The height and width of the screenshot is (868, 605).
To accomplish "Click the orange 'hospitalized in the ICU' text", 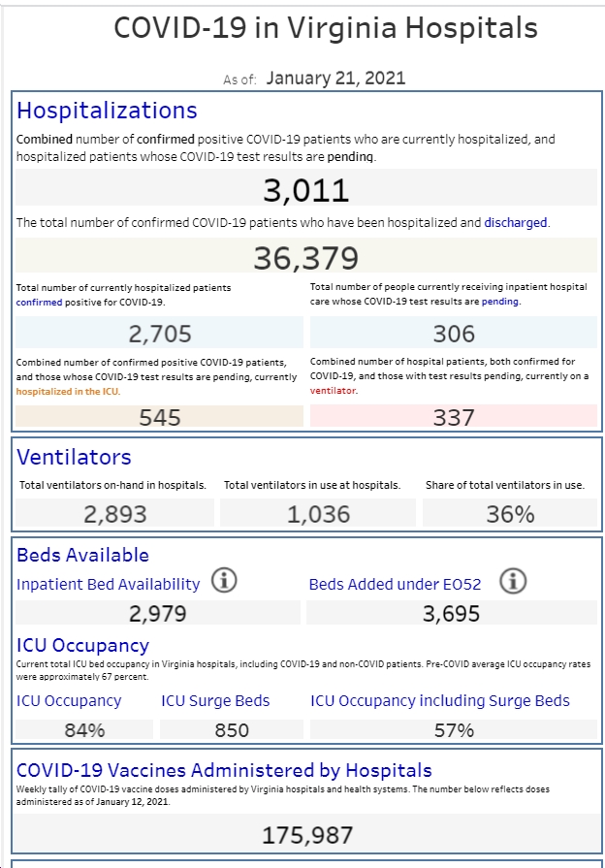I will (68, 392).
